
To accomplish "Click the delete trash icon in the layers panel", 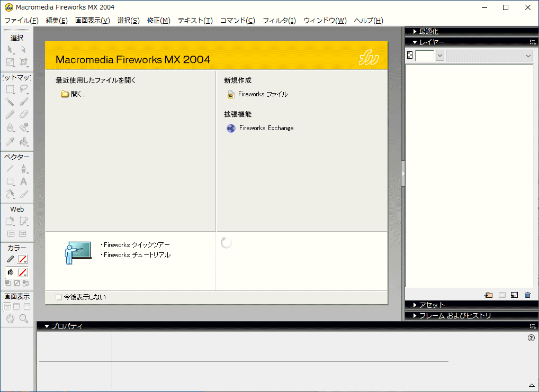I will click(x=527, y=295).
